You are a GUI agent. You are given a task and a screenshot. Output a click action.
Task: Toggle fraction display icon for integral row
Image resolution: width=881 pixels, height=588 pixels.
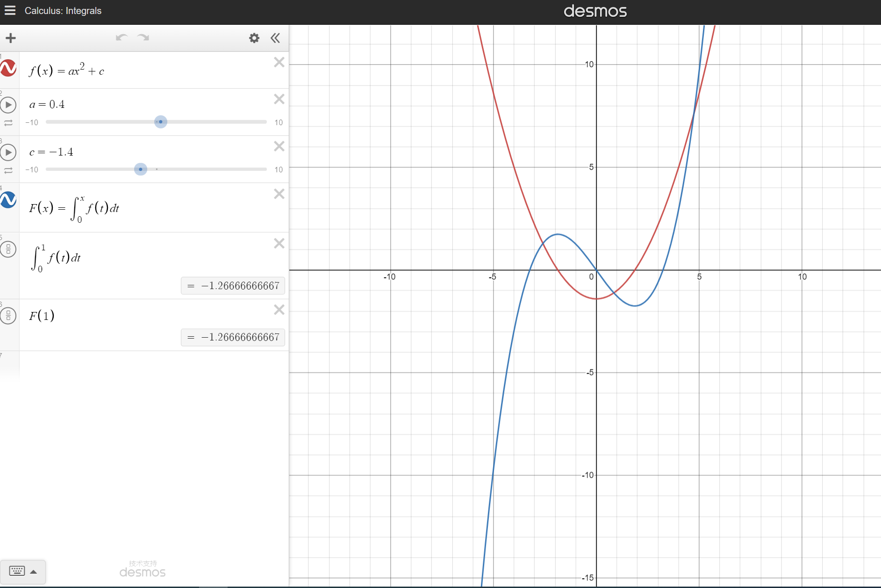click(x=8, y=249)
